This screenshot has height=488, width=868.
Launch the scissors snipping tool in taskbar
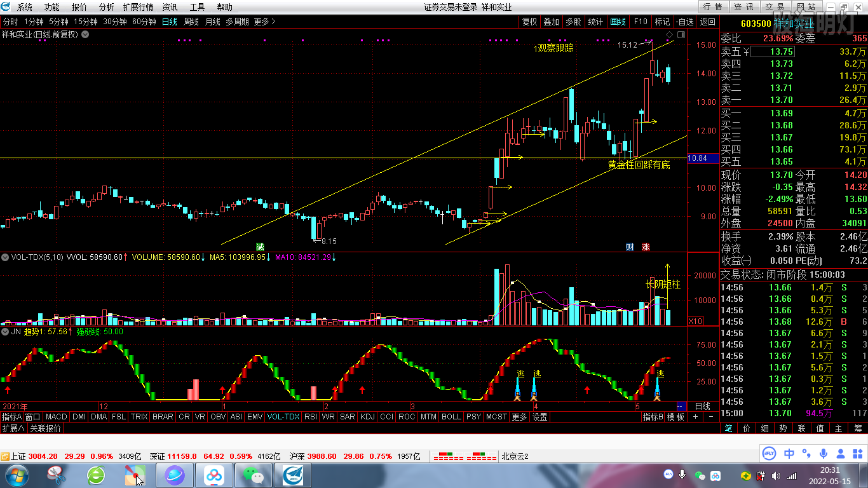(x=57, y=475)
